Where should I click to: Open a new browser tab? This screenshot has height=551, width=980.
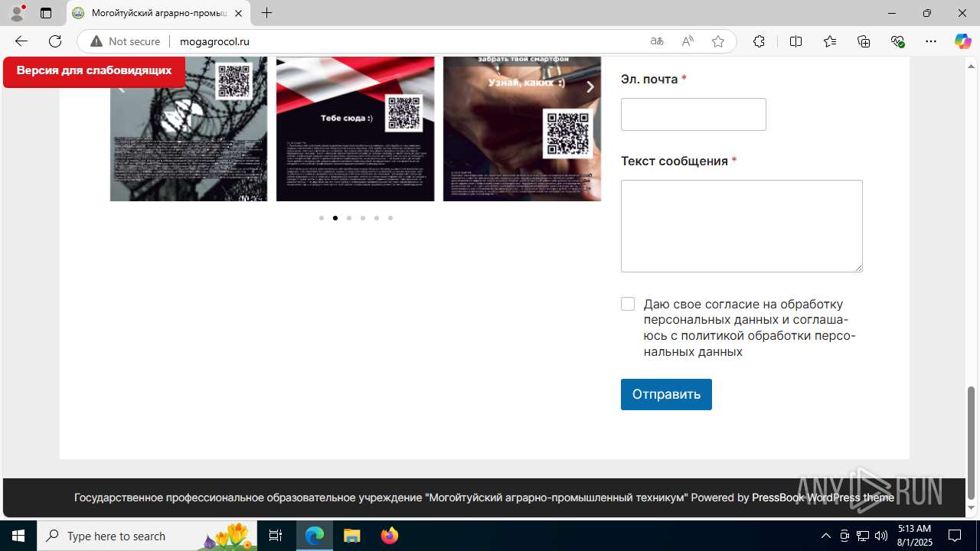click(x=266, y=13)
